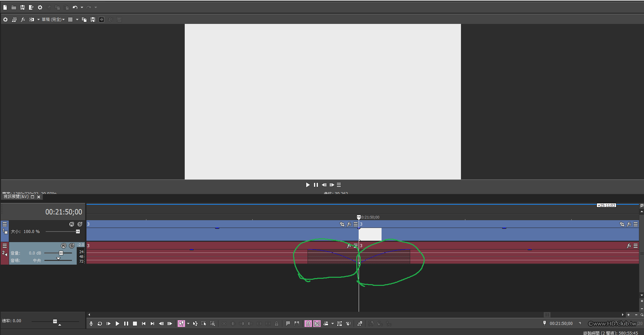Open Render As export icon

coord(31,7)
